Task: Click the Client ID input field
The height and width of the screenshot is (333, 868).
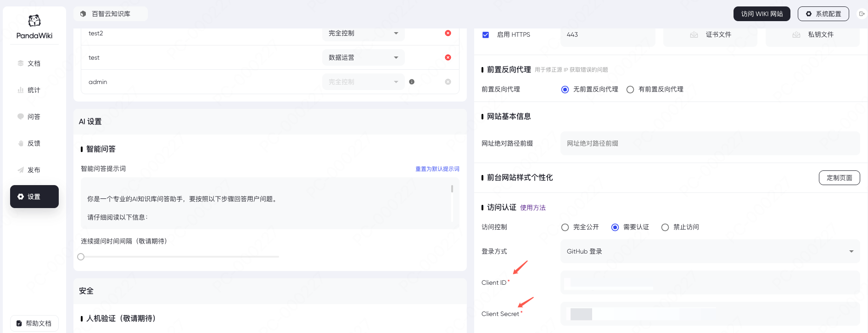Action: (x=710, y=282)
